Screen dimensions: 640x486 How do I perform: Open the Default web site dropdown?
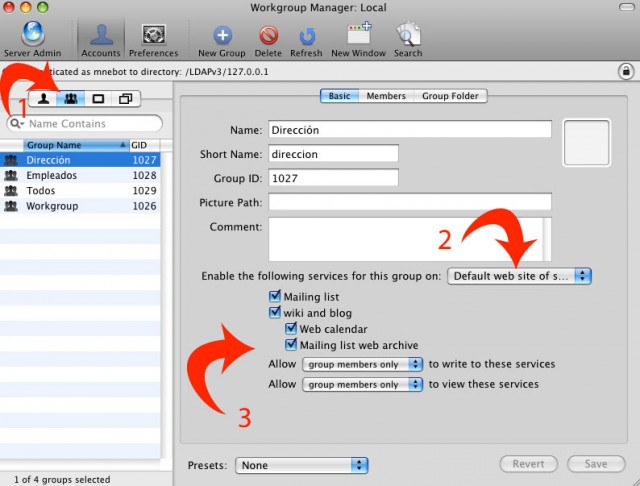tap(519, 276)
